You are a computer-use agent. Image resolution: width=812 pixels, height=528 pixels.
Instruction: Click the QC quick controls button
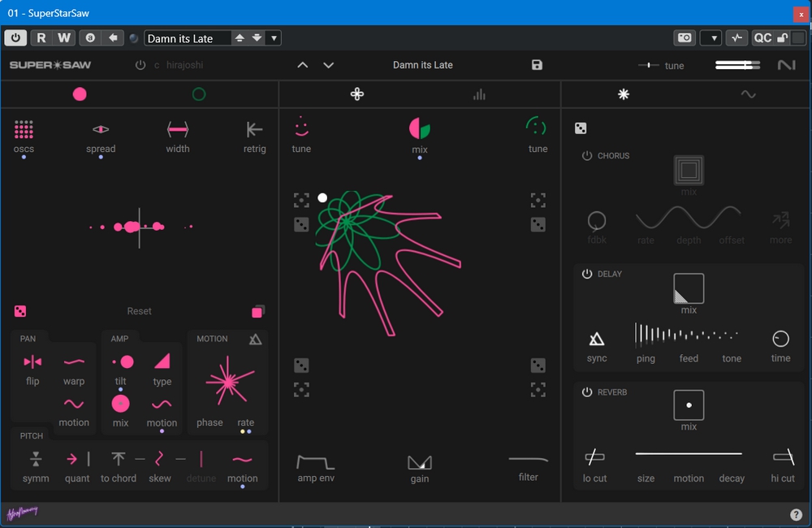click(762, 38)
